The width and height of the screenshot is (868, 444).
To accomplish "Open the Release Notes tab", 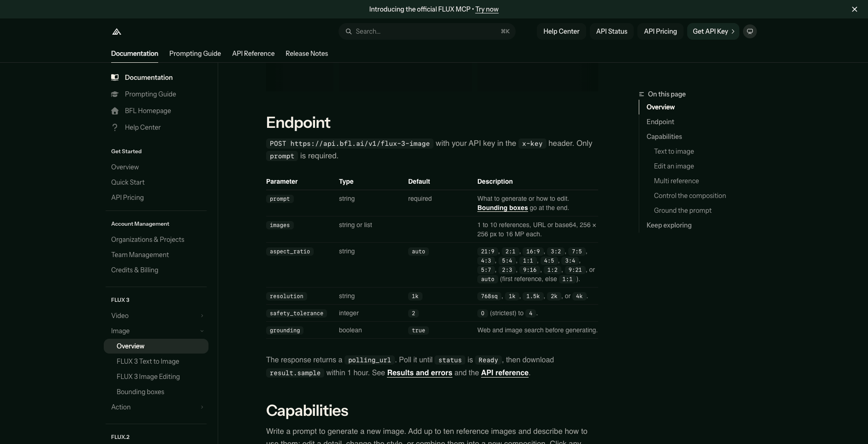I will pos(307,54).
